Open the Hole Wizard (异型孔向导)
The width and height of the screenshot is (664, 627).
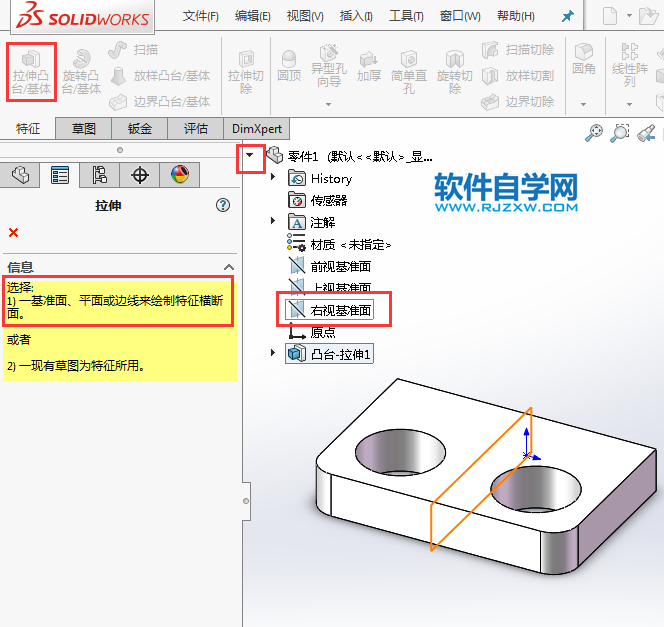[x=329, y=66]
